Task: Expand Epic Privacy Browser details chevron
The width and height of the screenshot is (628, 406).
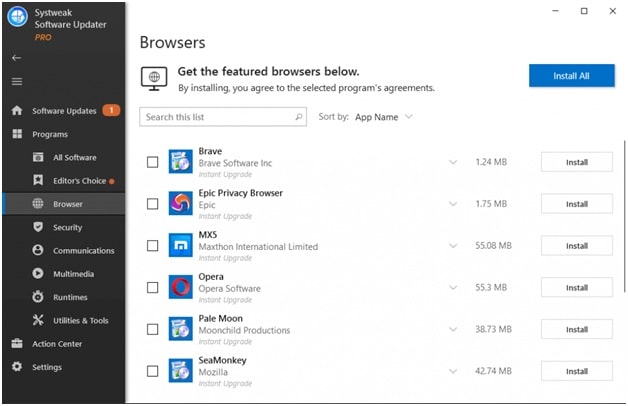Action: click(x=453, y=204)
